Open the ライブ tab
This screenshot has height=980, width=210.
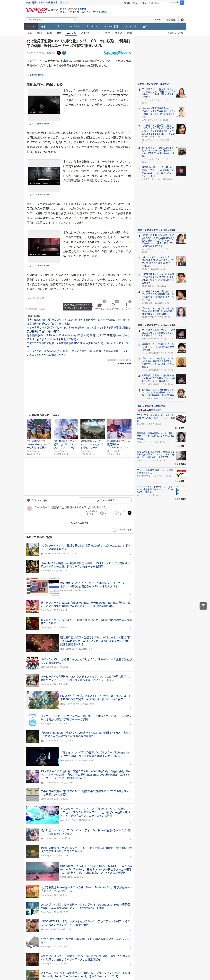(x=56, y=27)
